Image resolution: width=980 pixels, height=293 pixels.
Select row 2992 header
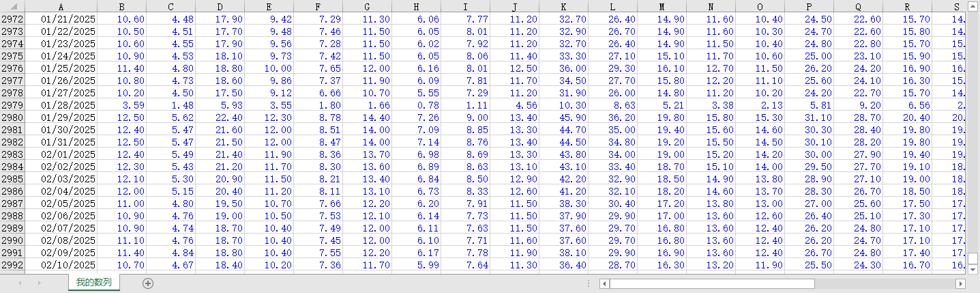coord(12,265)
